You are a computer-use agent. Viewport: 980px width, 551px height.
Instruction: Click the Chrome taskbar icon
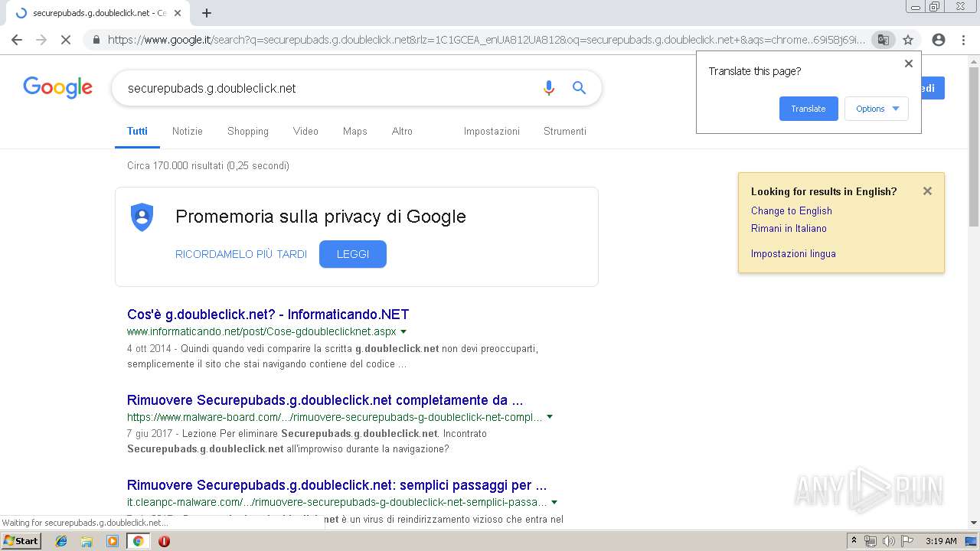coord(138,541)
